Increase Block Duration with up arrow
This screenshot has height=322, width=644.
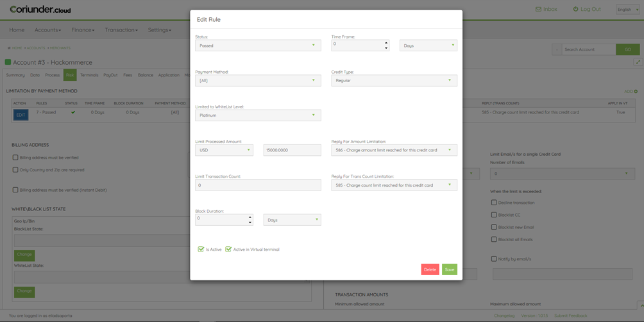coord(250,217)
